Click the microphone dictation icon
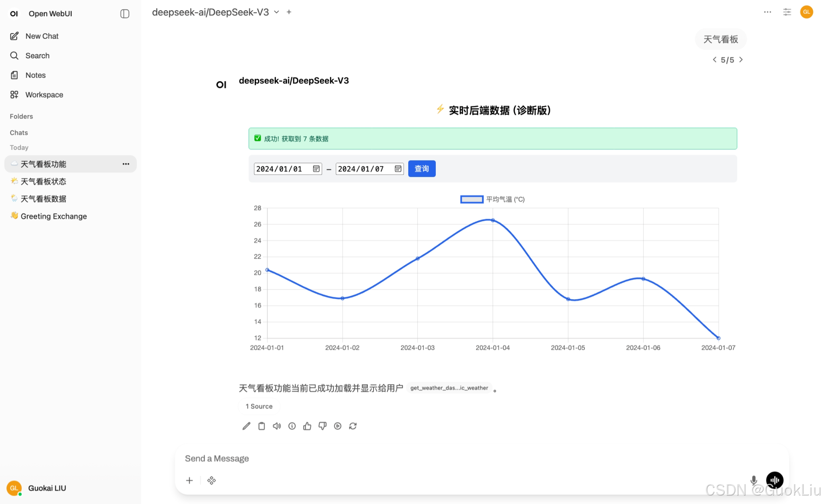The image size is (823, 504). click(x=753, y=480)
